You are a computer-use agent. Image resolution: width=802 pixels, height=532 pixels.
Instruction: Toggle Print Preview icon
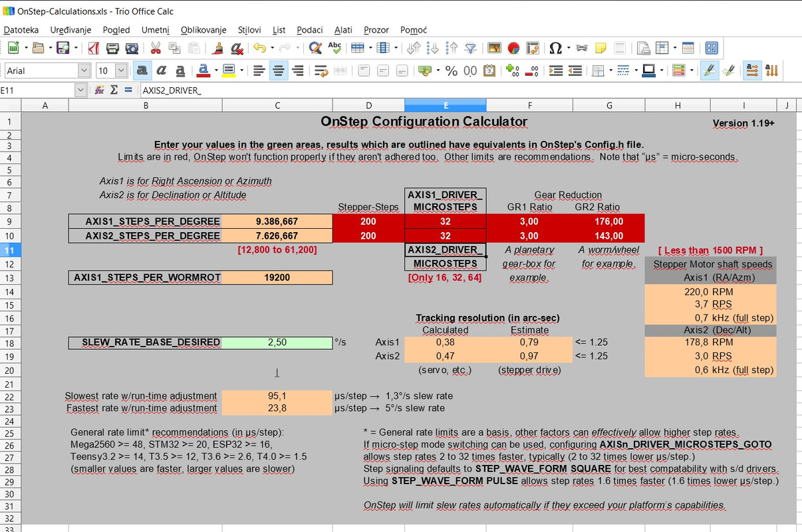[132, 48]
